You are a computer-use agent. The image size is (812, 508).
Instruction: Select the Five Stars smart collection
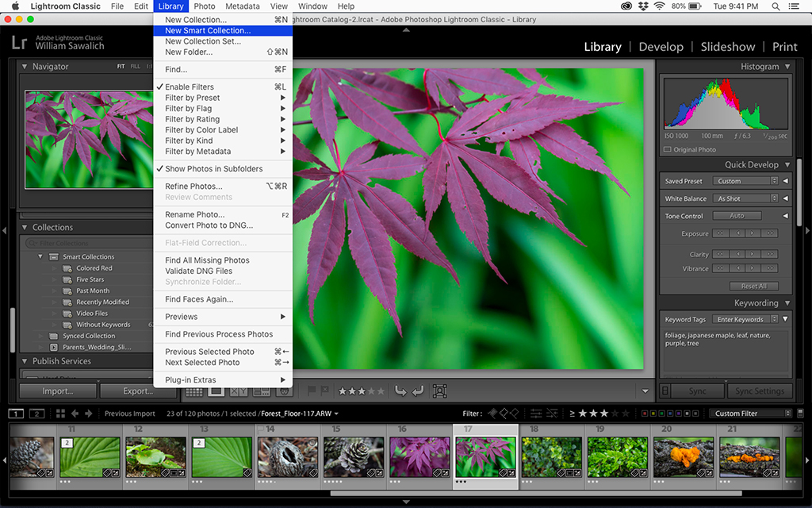(x=90, y=279)
